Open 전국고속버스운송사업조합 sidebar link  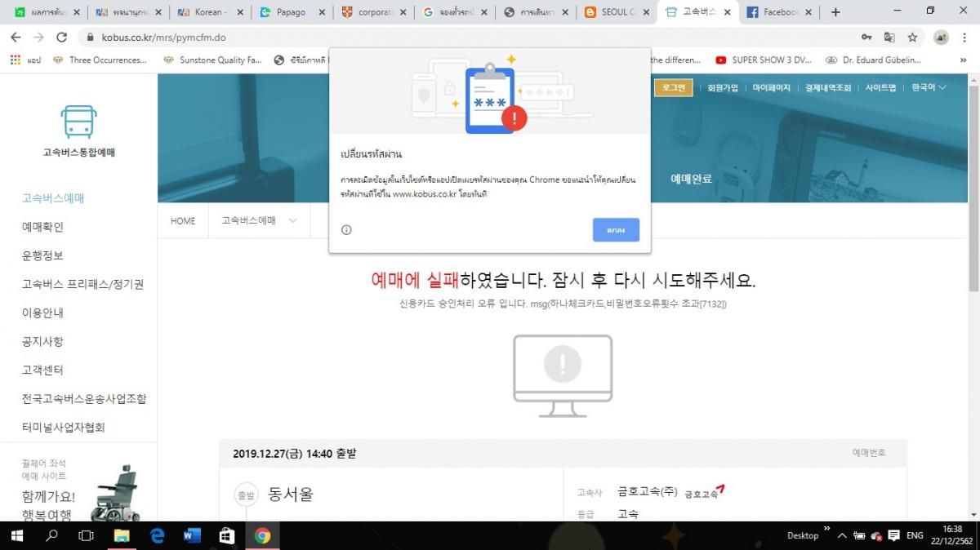pos(84,398)
